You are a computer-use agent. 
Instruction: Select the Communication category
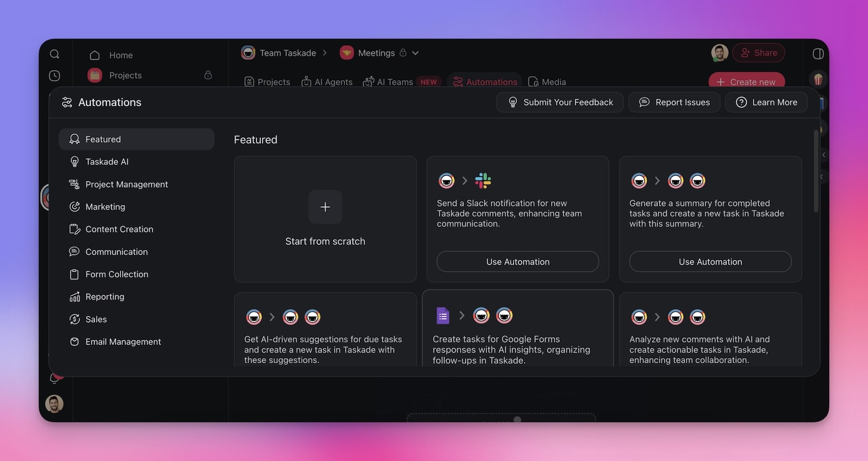pos(137,252)
